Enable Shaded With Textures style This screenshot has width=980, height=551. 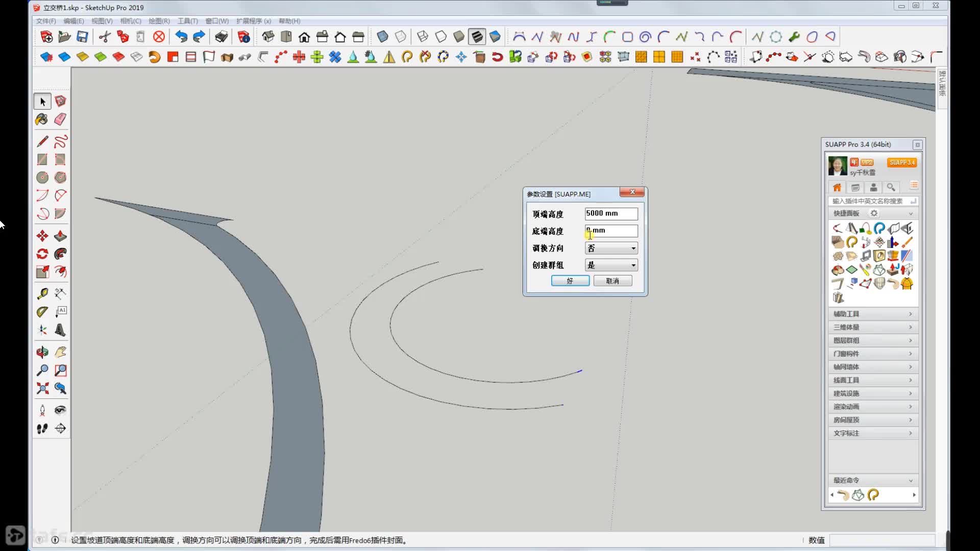(x=477, y=37)
